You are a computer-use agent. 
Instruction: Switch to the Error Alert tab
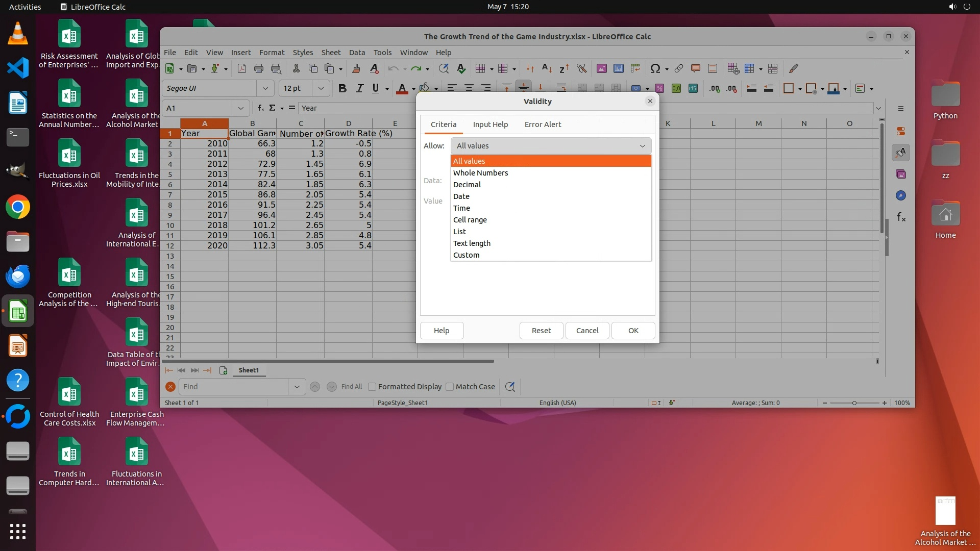tap(542, 124)
